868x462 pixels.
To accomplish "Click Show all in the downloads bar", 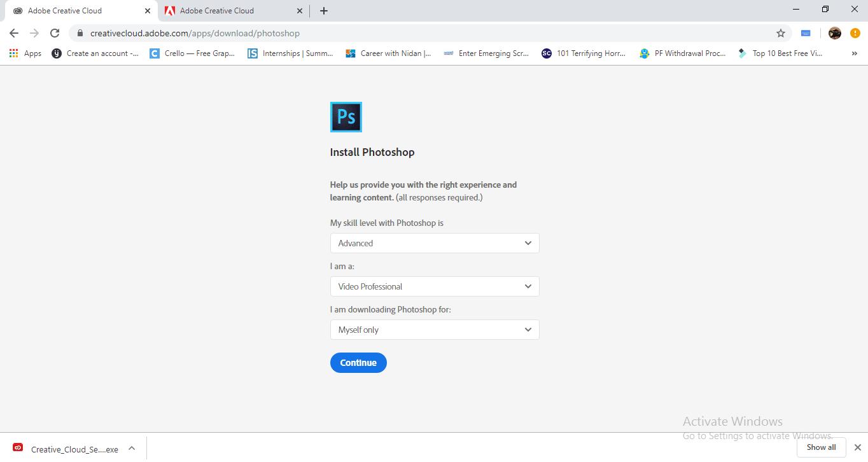I will pyautogui.click(x=821, y=447).
